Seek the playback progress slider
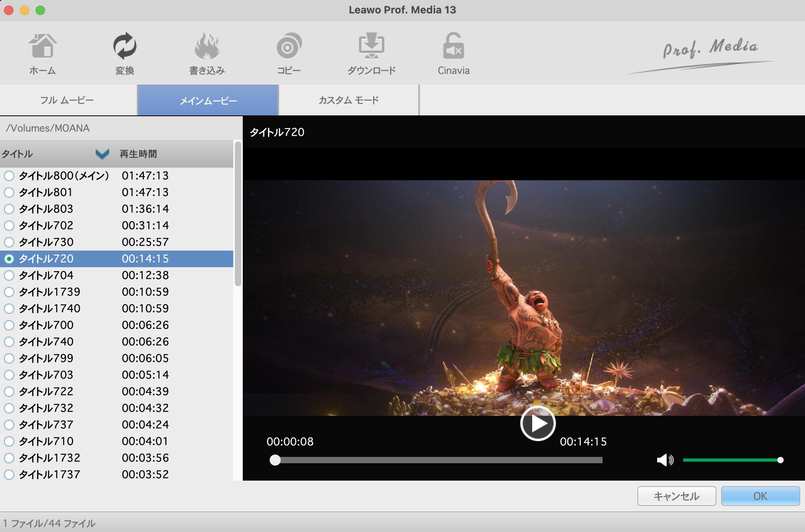805x532 pixels. pos(436,460)
